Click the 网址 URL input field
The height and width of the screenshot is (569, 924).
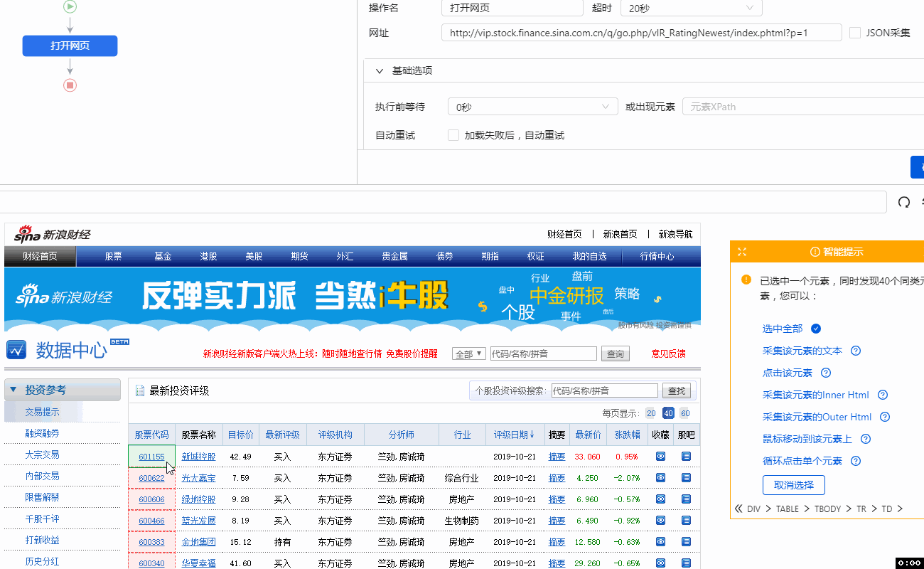(641, 33)
